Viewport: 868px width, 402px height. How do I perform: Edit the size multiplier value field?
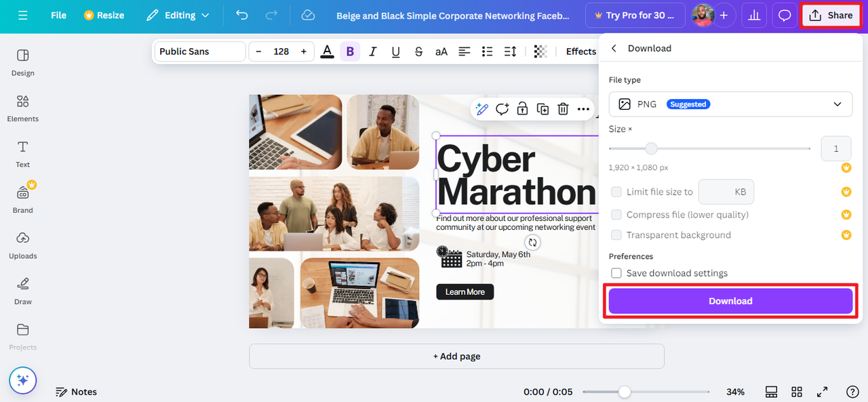836,148
